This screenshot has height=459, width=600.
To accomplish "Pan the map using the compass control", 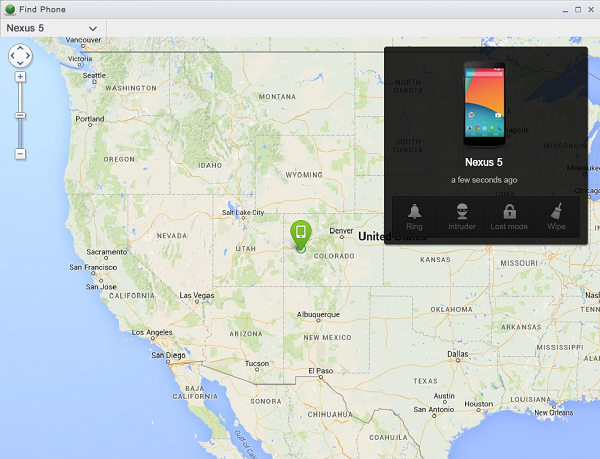I will tap(20, 56).
